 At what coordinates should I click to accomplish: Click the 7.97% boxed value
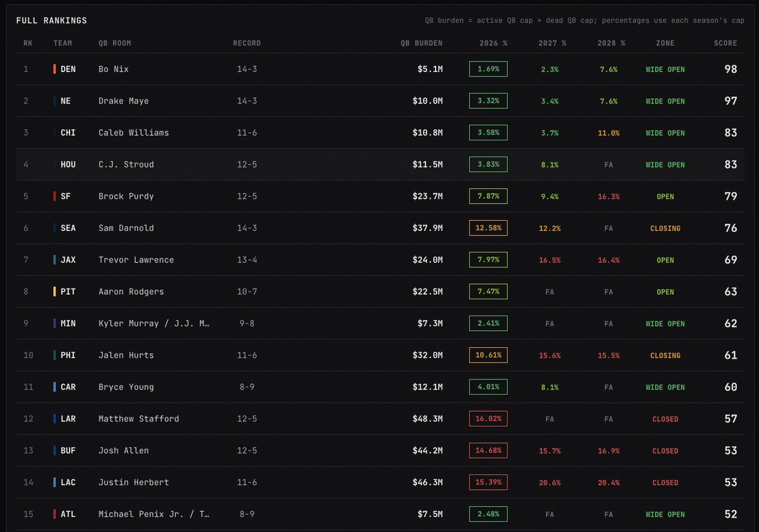488,259
